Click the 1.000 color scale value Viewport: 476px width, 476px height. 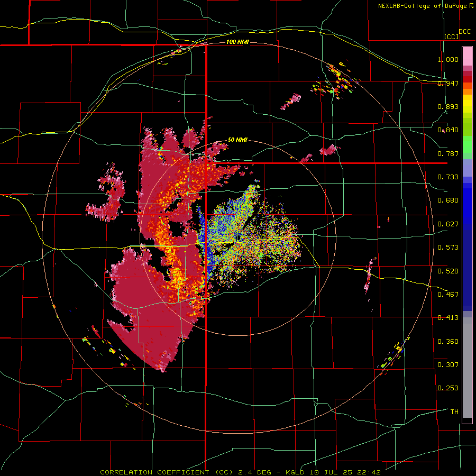pyautogui.click(x=448, y=59)
